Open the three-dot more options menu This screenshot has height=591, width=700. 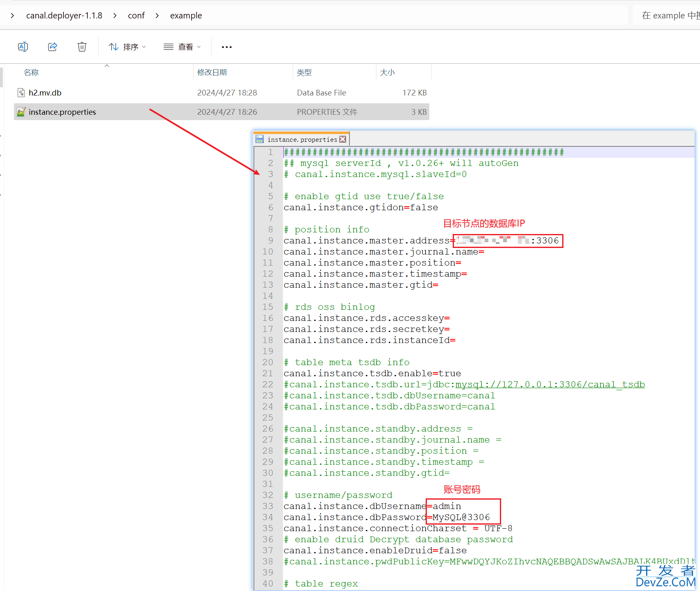[x=227, y=47]
